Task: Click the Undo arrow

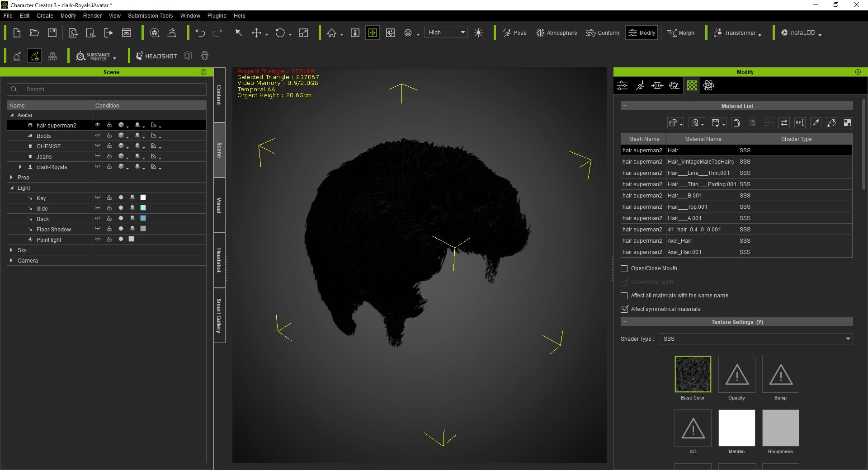Action: tap(200, 33)
